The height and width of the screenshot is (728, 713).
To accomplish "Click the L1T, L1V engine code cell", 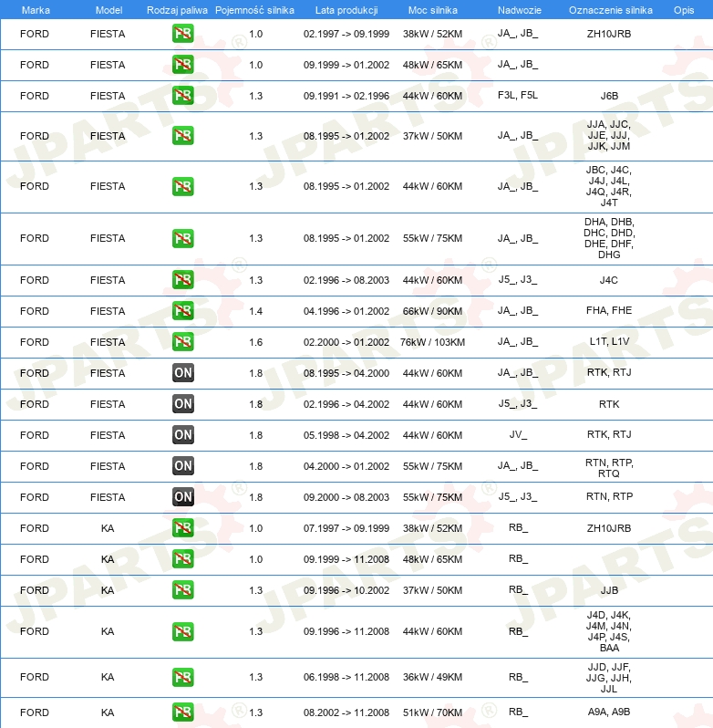I will point(609,341).
